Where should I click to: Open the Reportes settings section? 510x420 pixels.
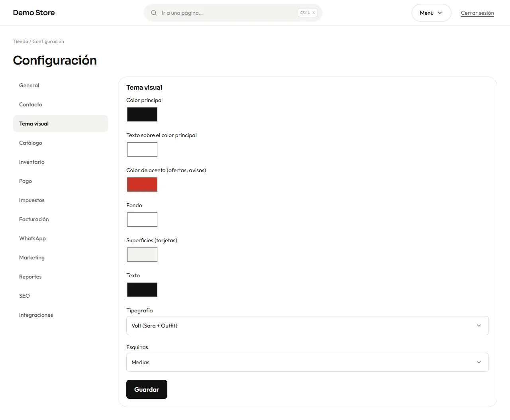(x=61, y=277)
